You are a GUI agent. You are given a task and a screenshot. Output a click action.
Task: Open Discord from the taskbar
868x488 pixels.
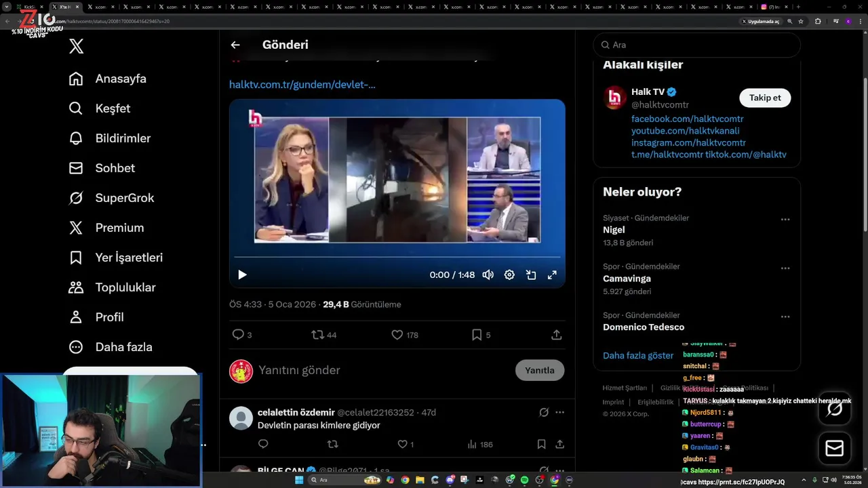click(x=450, y=480)
